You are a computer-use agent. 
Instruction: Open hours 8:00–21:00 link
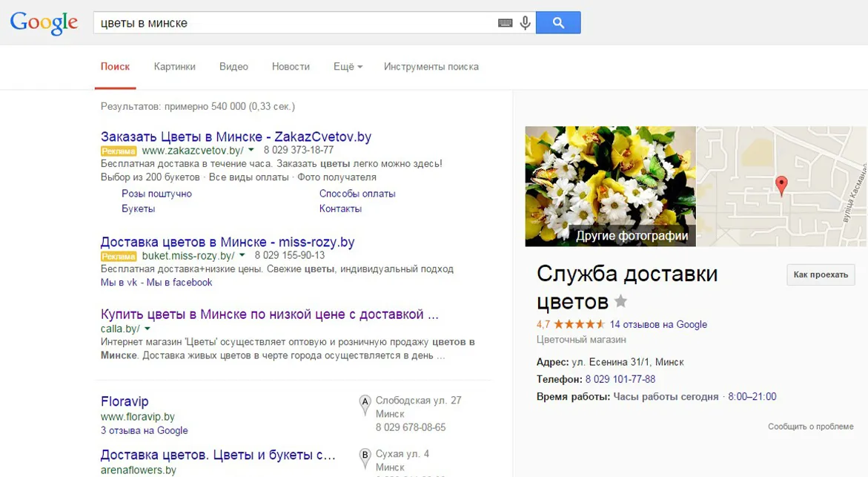tap(752, 397)
